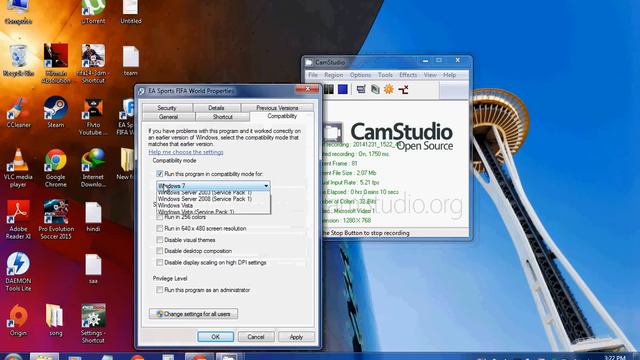Screen dimensions: 640x360
Task: Switch to the Shortcut tab
Action: 222,117
